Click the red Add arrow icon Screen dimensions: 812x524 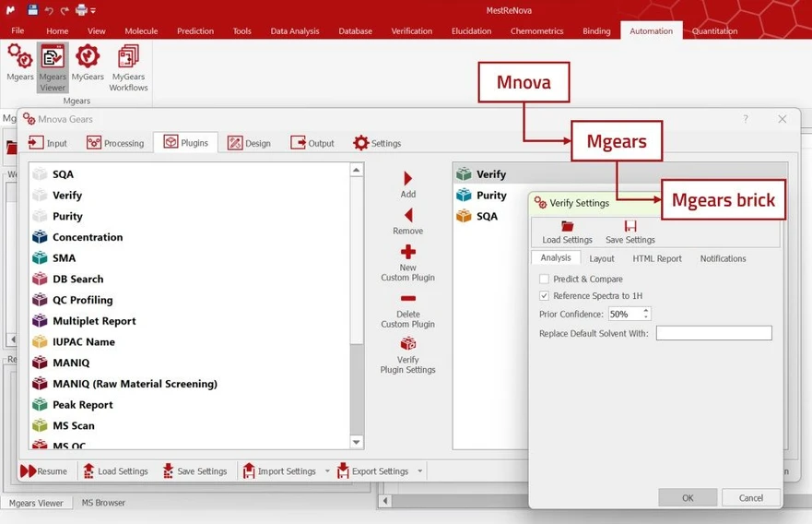[x=407, y=179]
